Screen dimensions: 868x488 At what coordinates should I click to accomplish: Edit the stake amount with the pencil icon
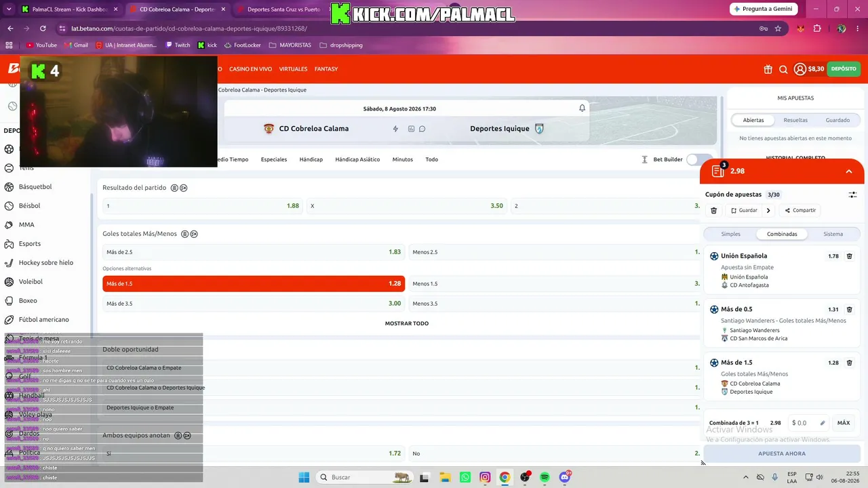pos(823,423)
